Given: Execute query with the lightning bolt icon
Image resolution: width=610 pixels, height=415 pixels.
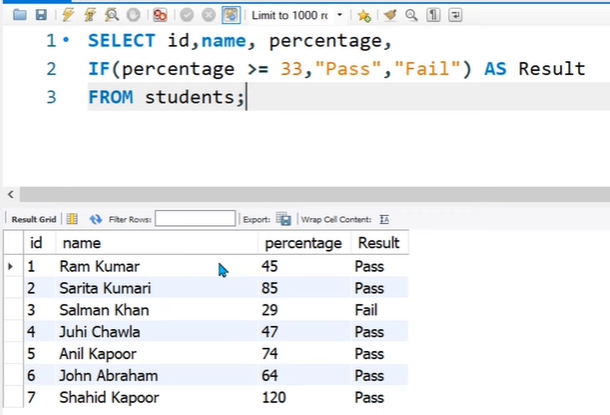Looking at the screenshot, I should [68, 15].
